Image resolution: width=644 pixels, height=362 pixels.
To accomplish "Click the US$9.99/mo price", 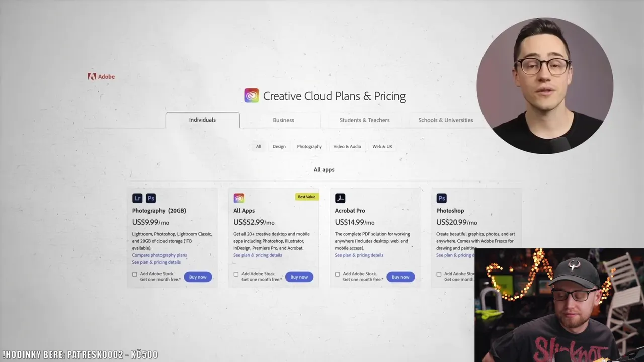I will point(150,222).
